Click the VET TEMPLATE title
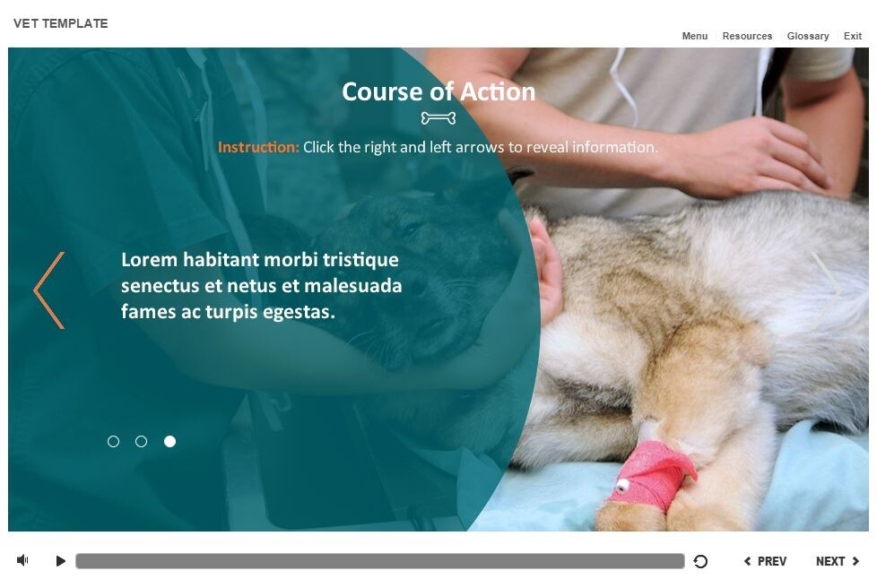The height and width of the screenshot is (588, 877). click(x=60, y=23)
